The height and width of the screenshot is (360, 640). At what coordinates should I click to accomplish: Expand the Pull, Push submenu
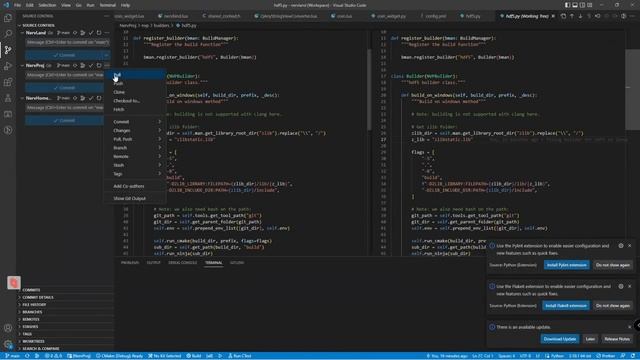(135, 139)
